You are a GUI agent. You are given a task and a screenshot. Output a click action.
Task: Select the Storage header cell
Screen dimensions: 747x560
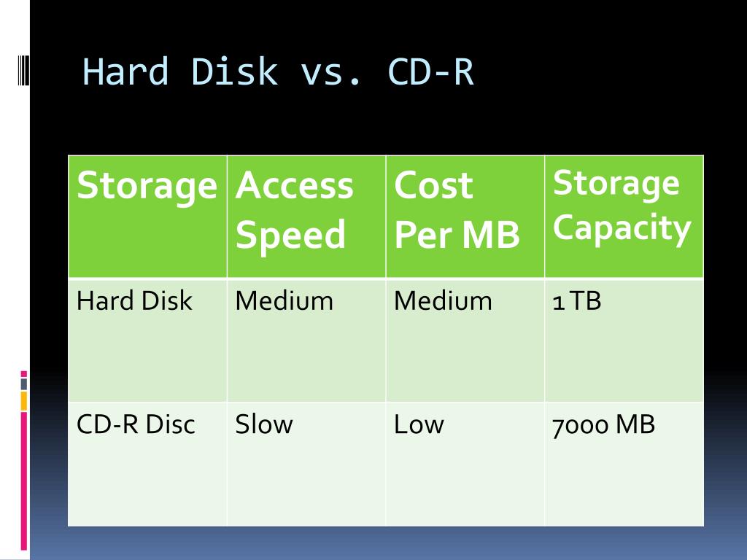coord(147,217)
